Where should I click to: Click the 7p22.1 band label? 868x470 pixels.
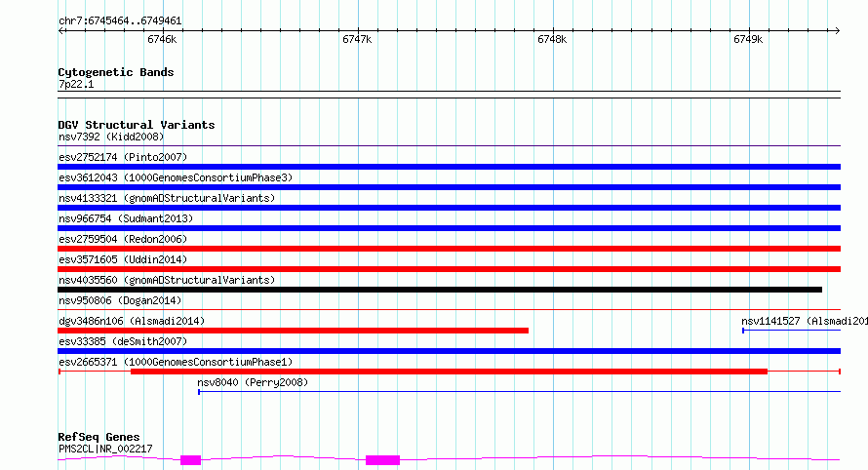pos(76,84)
